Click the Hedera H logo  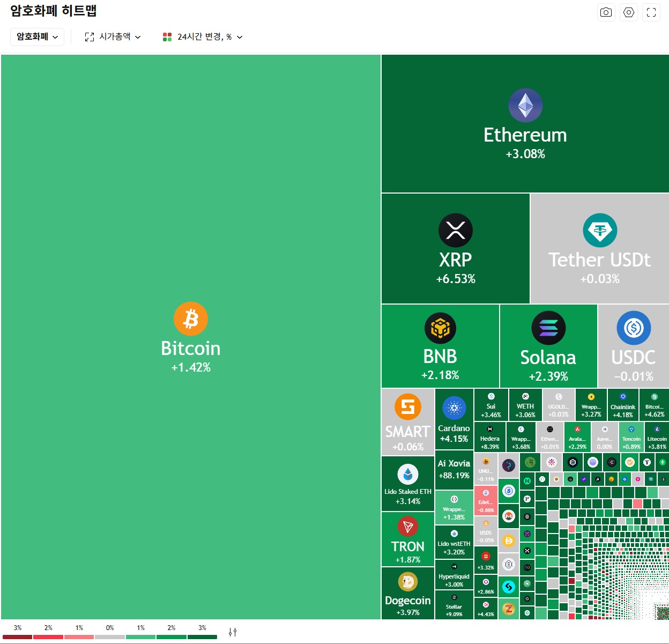tap(490, 429)
